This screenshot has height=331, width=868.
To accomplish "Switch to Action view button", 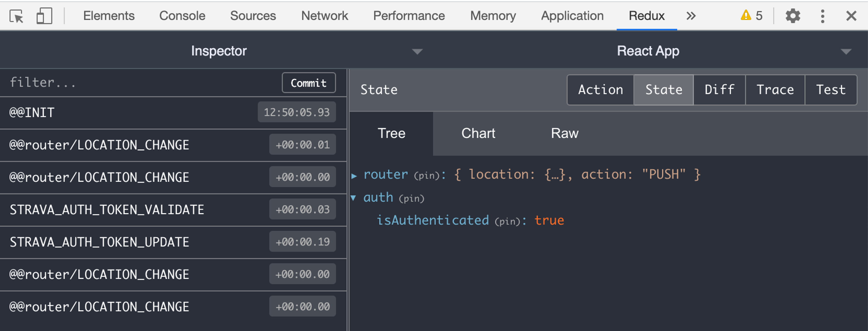I will (600, 90).
